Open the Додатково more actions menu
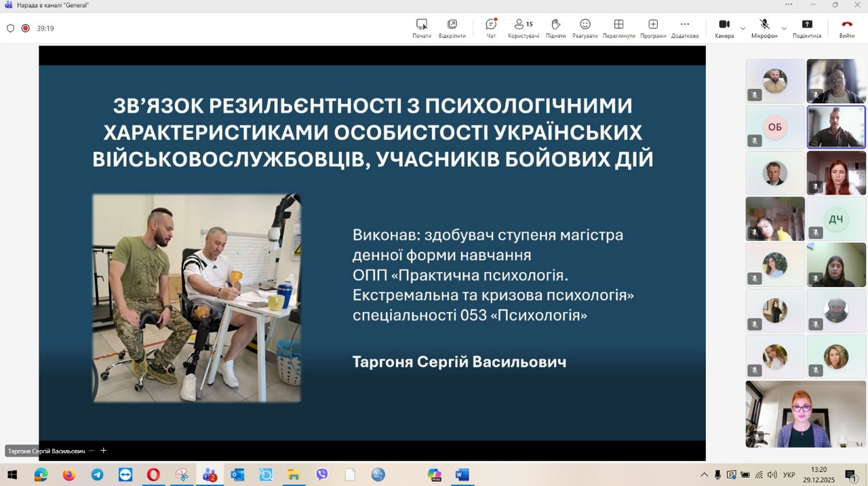868x486 pixels. (685, 28)
